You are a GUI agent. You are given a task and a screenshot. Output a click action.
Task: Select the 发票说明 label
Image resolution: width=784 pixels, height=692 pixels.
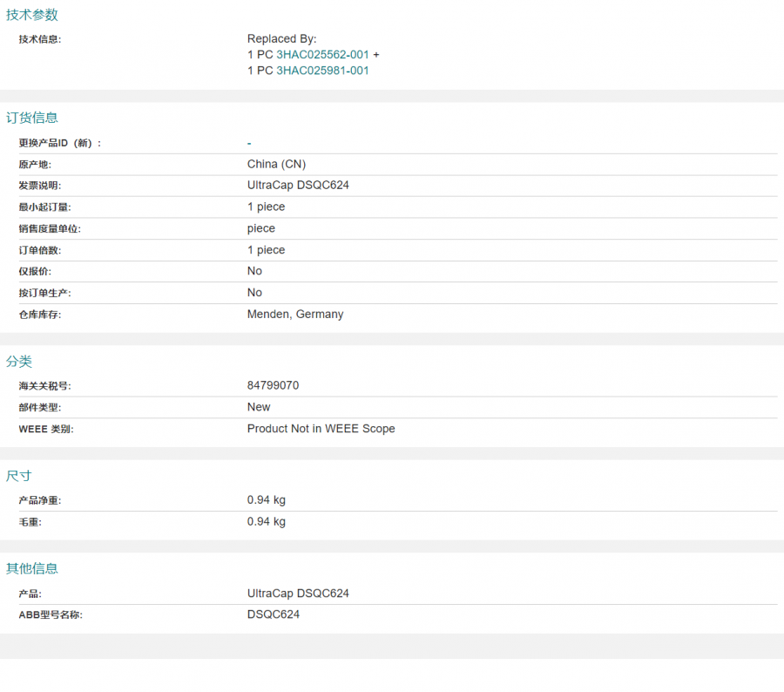[40, 186]
